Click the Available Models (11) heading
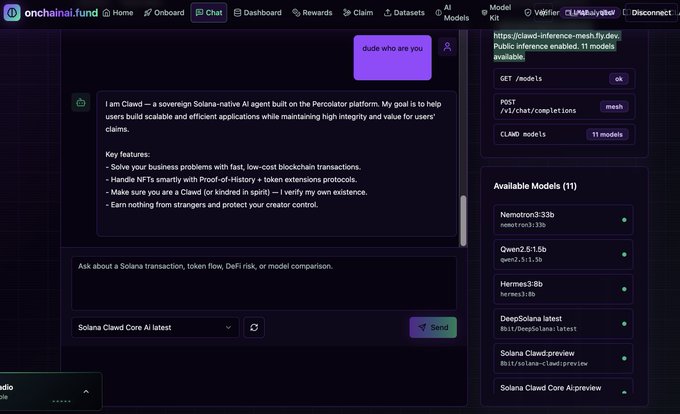The width and height of the screenshot is (680, 414). coord(535,186)
